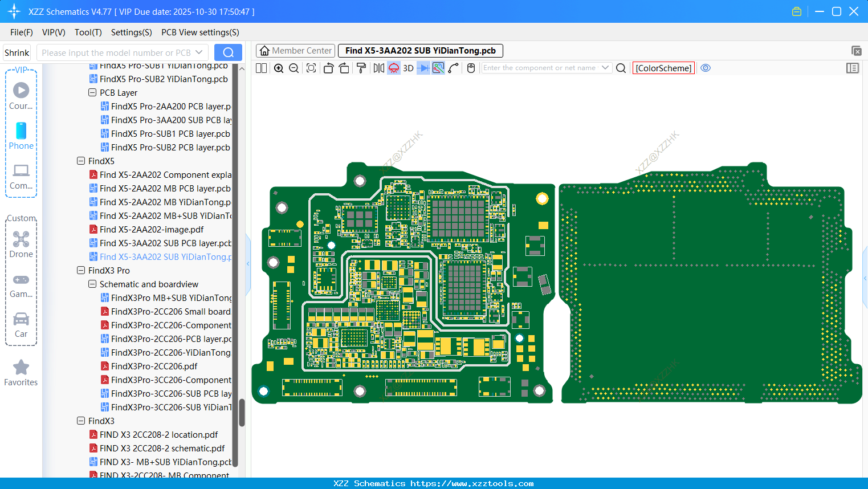The width and height of the screenshot is (868, 489).
Task: Click the zoom in magnifier icon
Action: click(x=279, y=68)
